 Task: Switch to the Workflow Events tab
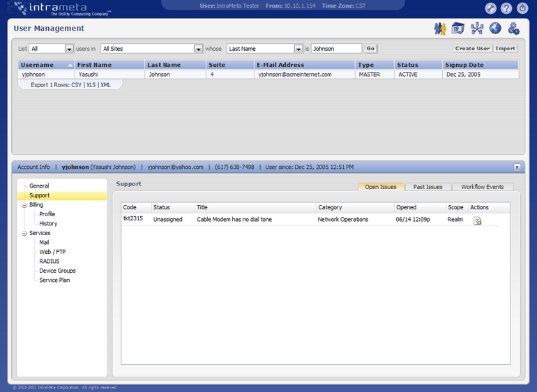pyautogui.click(x=483, y=187)
